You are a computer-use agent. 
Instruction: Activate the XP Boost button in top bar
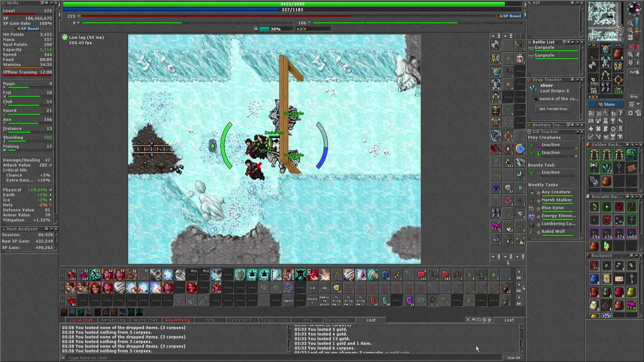coord(509,16)
